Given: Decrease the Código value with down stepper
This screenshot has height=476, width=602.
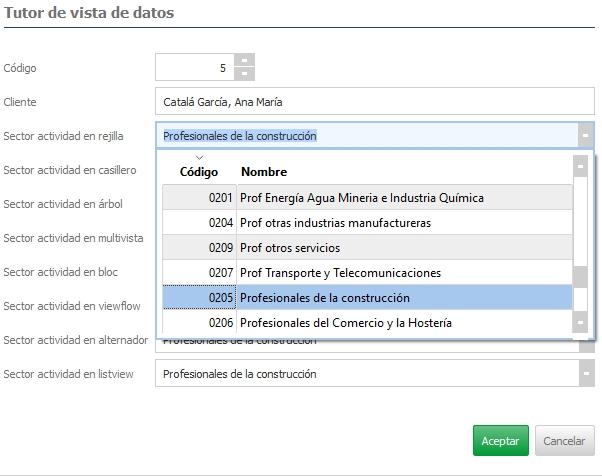Looking at the screenshot, I should point(245,74).
